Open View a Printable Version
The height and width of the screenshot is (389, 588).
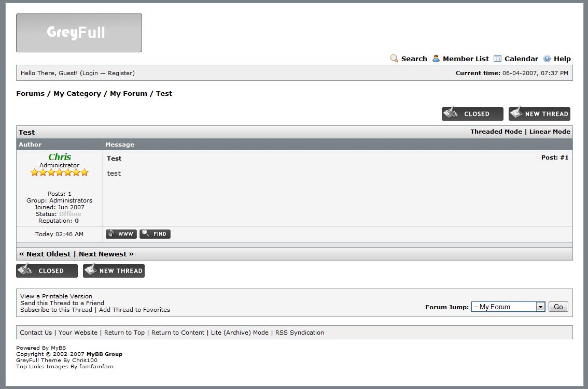56,296
